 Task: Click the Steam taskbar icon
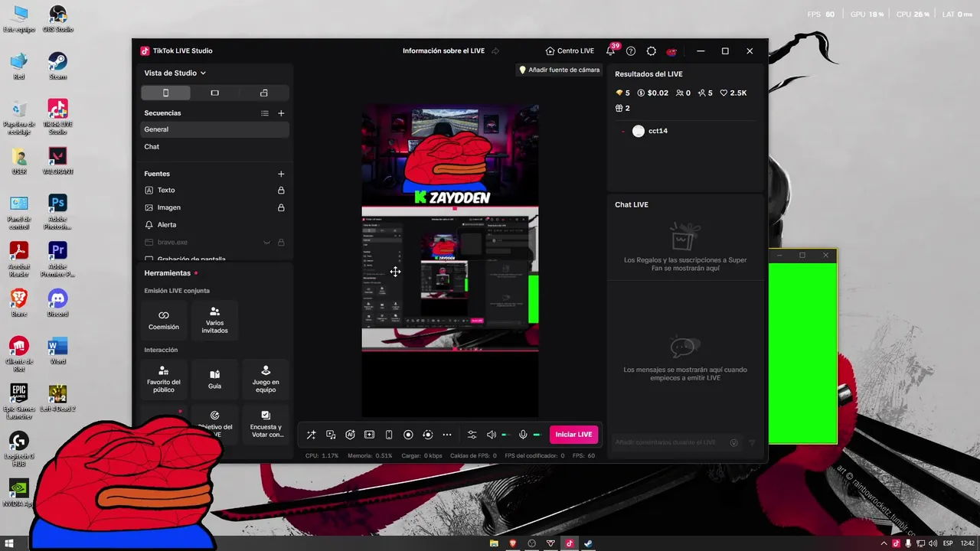click(x=588, y=543)
